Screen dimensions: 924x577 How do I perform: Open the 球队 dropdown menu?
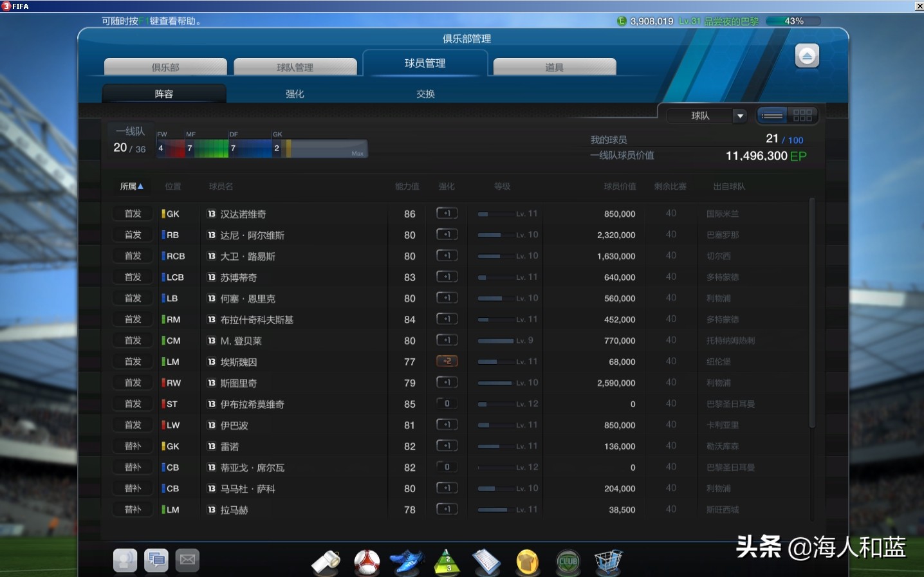[707, 115]
